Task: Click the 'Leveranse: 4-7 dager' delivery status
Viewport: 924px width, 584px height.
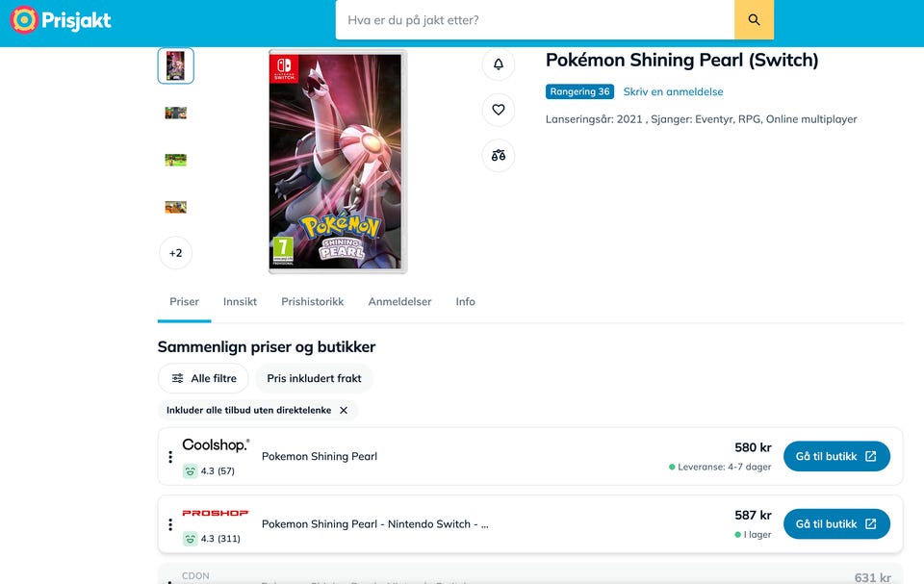Action: pyautogui.click(x=720, y=467)
